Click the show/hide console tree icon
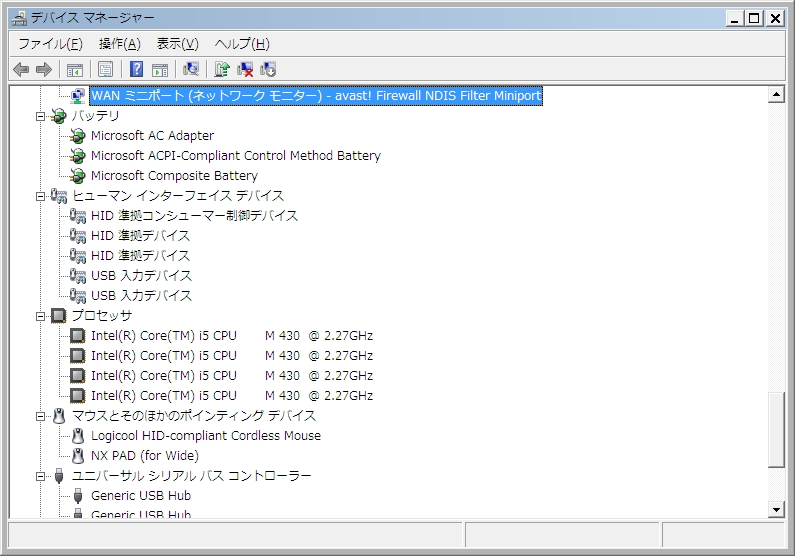Screen dimensions: 795x556 [74, 69]
